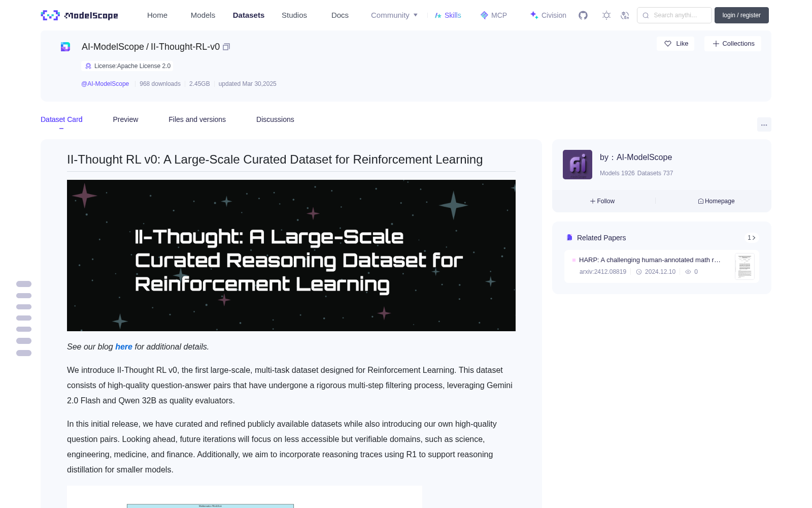
Task: Switch to Files and versions tab
Action: [197, 119]
